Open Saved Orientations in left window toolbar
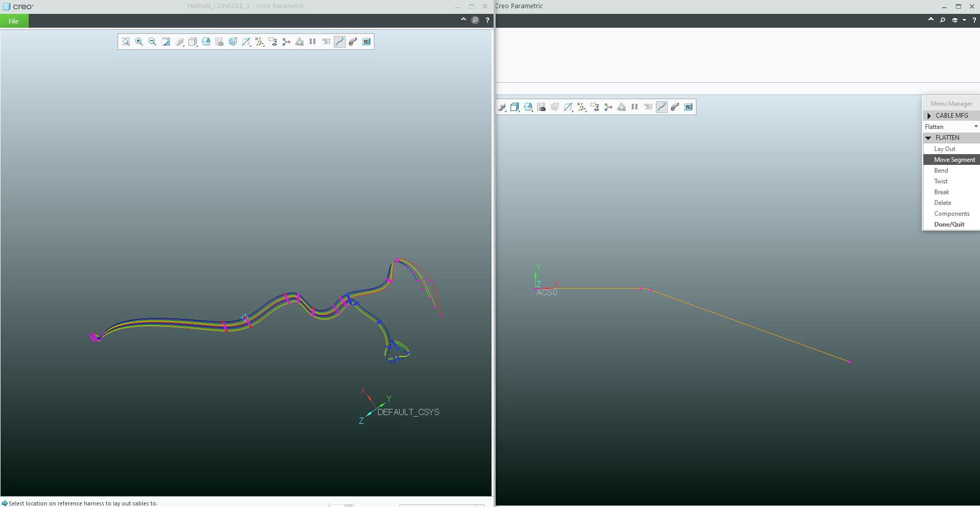 coord(206,42)
